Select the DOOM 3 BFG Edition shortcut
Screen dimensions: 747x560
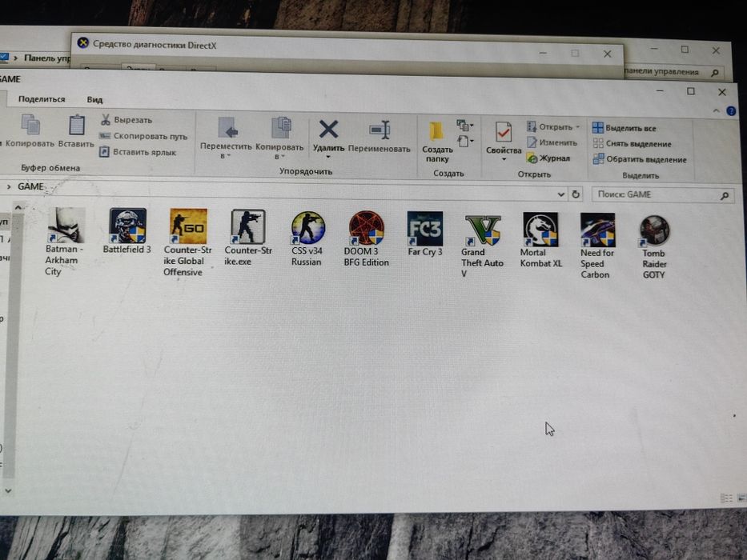[x=366, y=239]
